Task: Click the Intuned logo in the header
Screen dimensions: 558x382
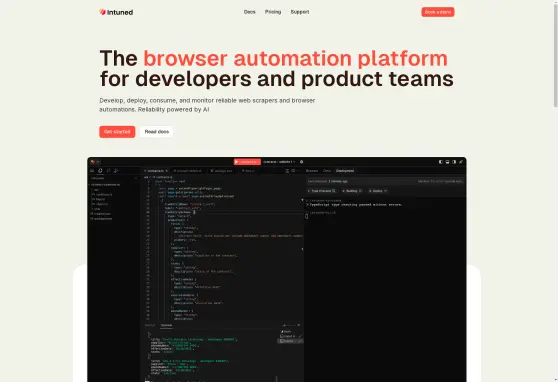Action: point(116,12)
